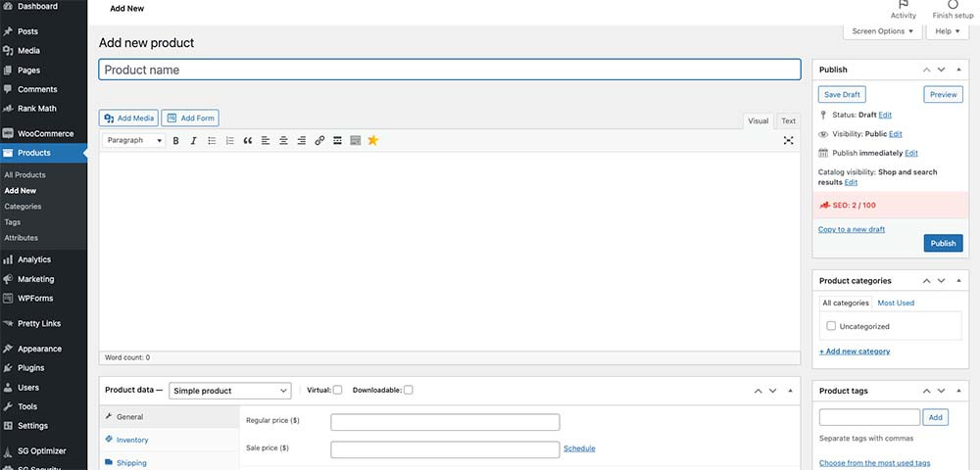
Task: Click the Save Draft button
Action: tap(843, 95)
